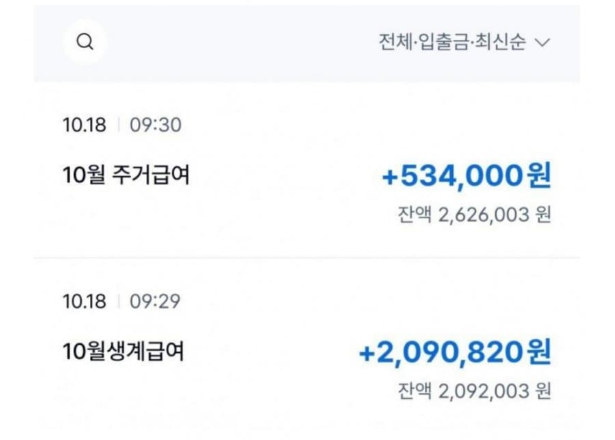
Task: Tap the 10.18 date on 09:29 entry
Action: click(84, 302)
